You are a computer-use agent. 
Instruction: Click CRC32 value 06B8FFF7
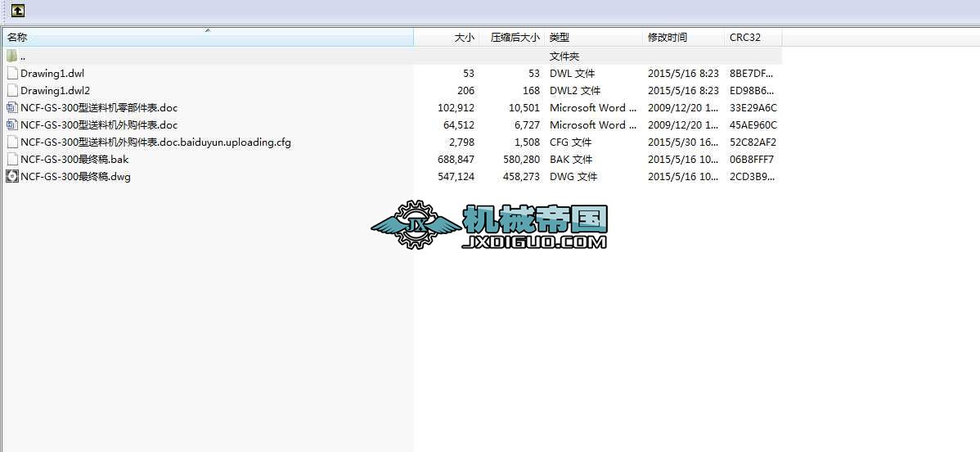[751, 159]
